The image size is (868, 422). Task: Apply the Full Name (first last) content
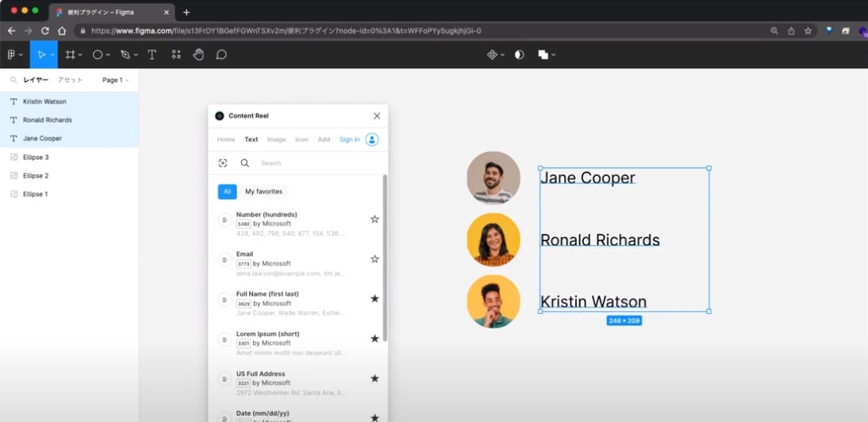(x=298, y=303)
